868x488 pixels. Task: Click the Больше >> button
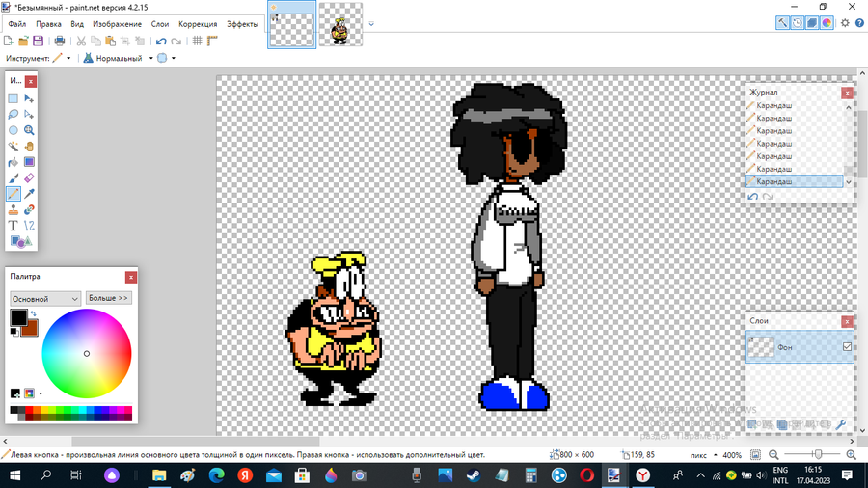(108, 298)
